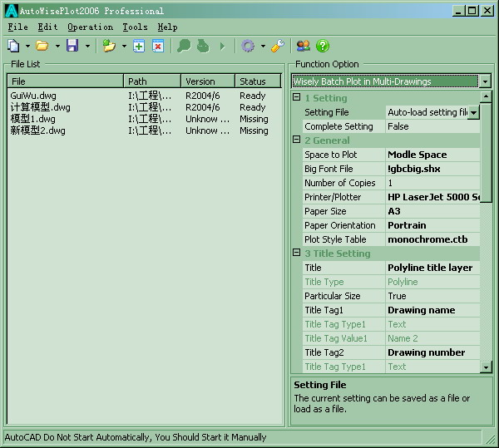Click the Complete Setting False value
Screen dimensions: 499x448
(432, 126)
